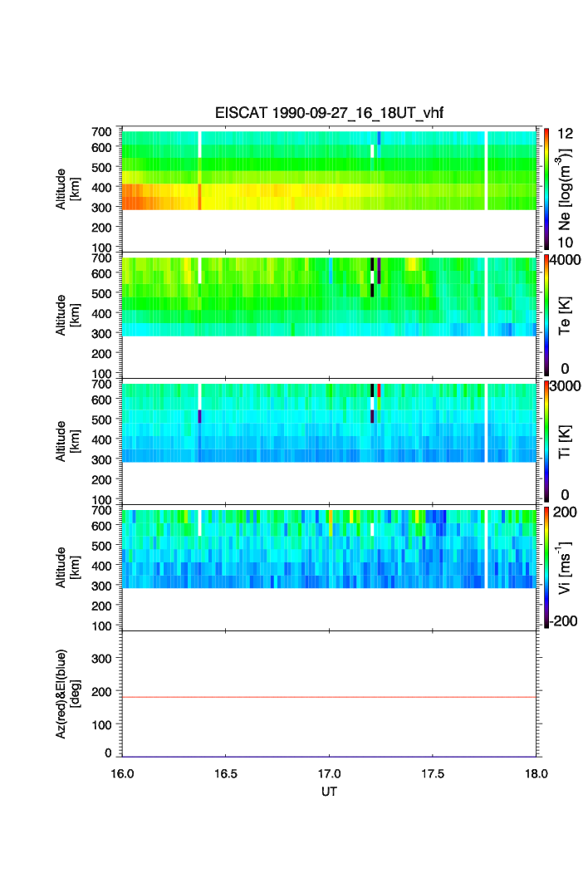Viewport: 588px width, 883px height.
Task: Click the UT x-axis label
Action: coord(329,792)
